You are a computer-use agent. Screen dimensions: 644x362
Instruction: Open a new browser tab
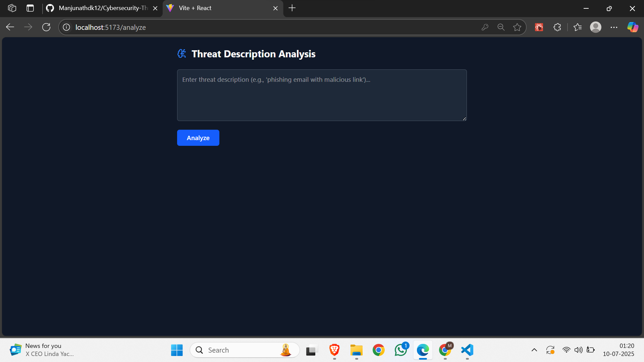pyautogui.click(x=292, y=8)
